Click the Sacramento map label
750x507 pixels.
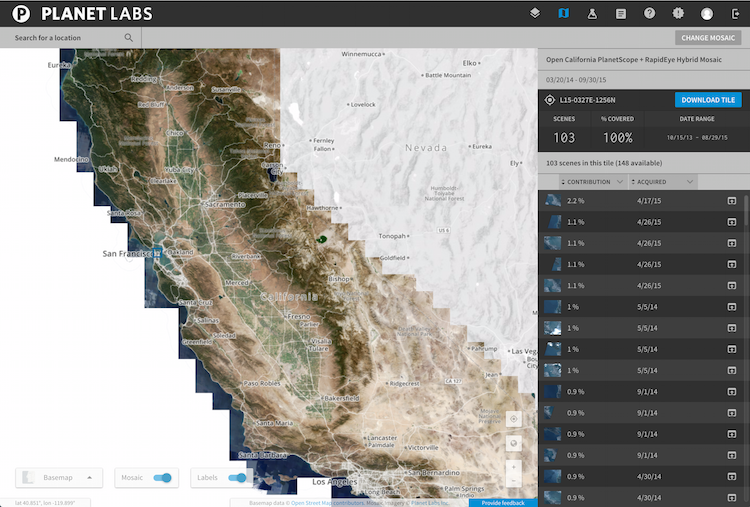click(225, 204)
